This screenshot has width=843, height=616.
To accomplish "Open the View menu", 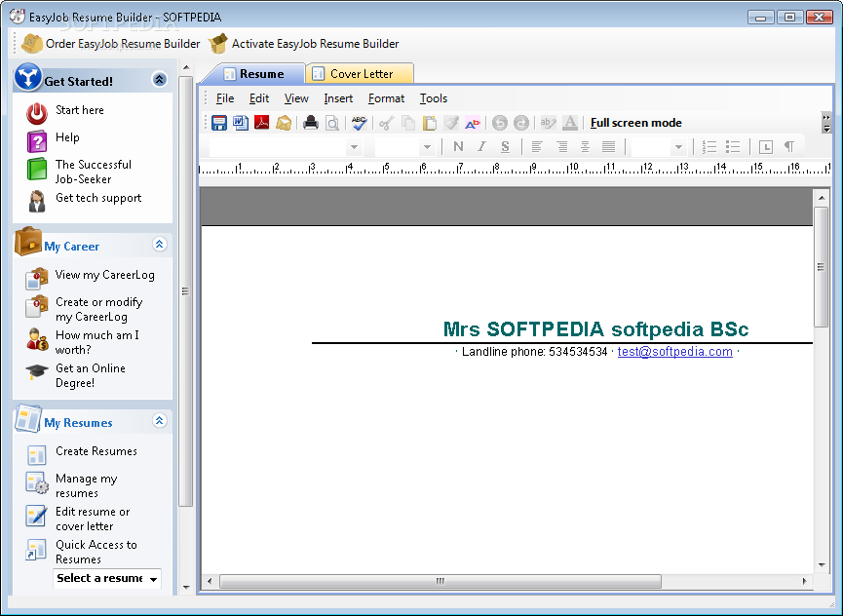I will pos(296,98).
